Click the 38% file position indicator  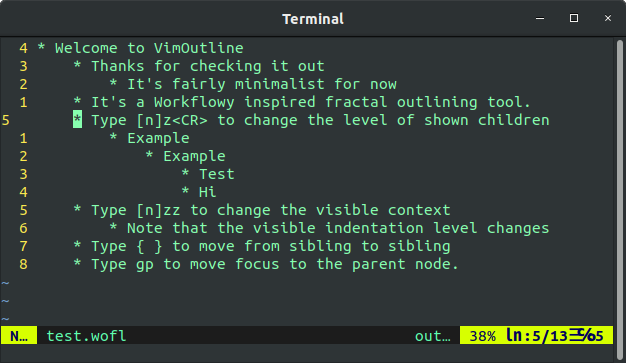[x=483, y=336]
